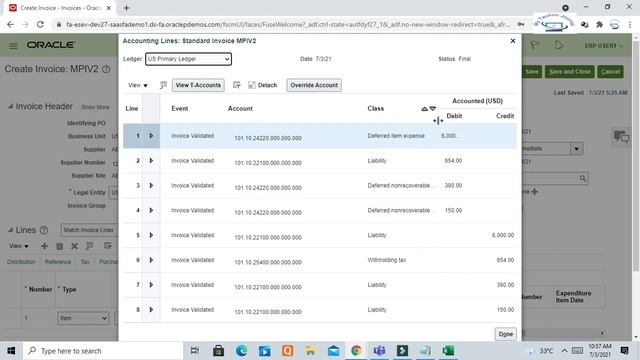The image size is (640, 360).
Task: Open View menu in Lines section
Action: (19, 246)
